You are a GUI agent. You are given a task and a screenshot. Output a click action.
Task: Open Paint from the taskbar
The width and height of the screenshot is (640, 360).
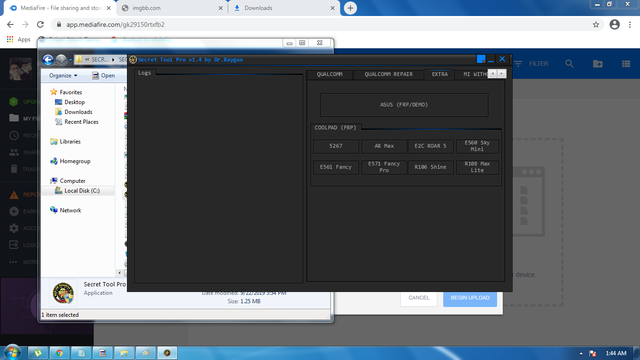pyautogui.click(x=146, y=353)
